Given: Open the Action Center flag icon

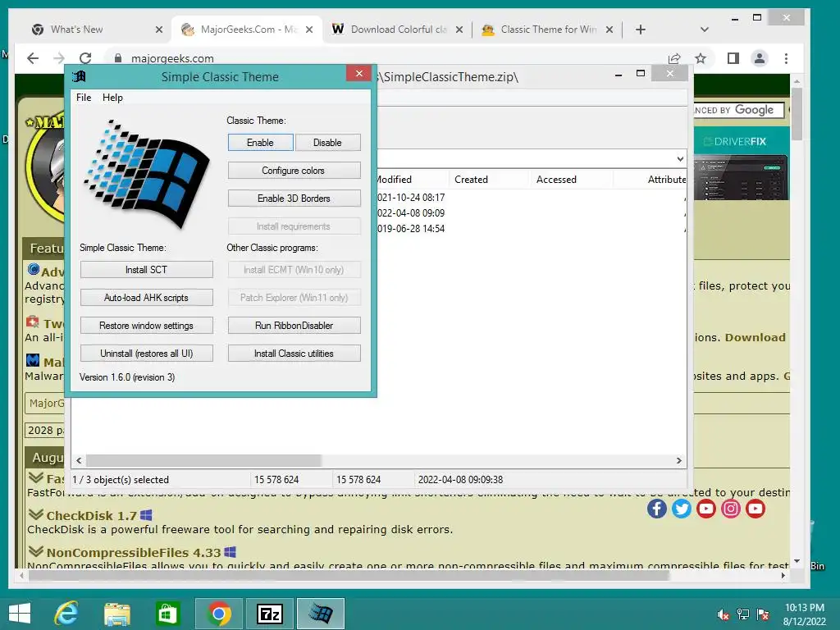Looking at the screenshot, I should point(763,614).
